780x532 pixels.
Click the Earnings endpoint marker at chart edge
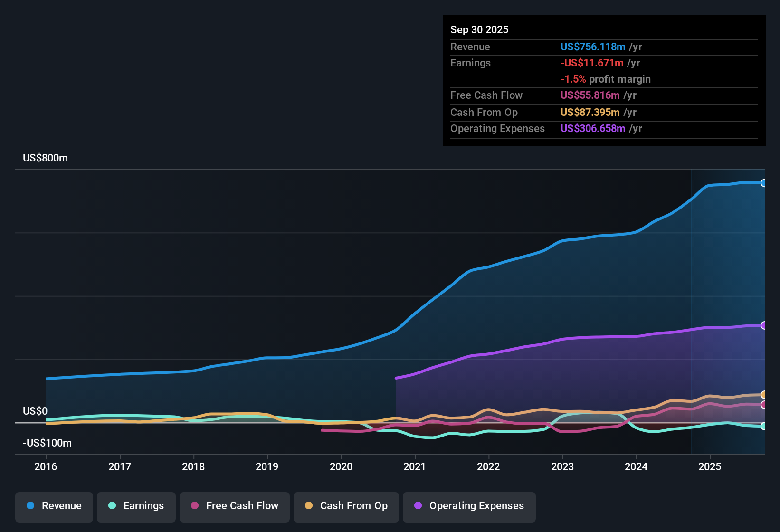coord(764,427)
